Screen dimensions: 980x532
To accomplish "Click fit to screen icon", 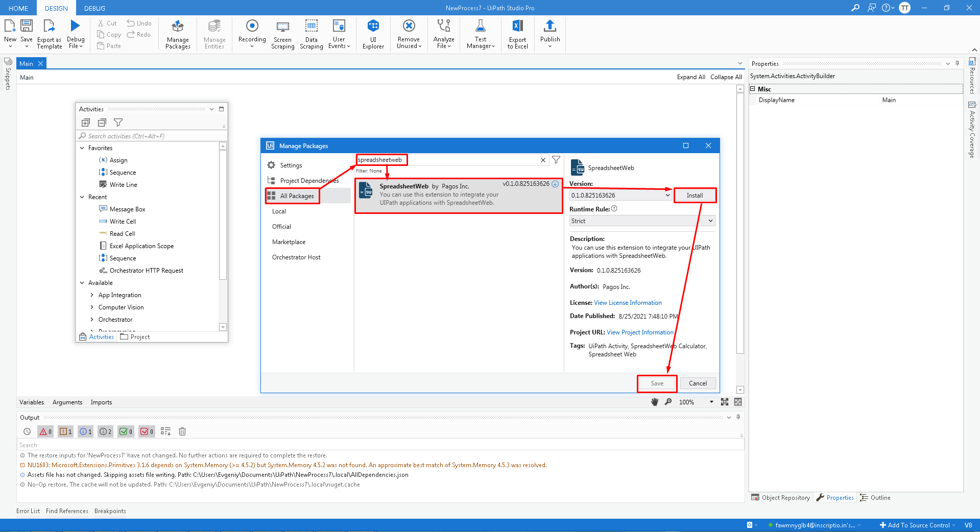I will tap(724, 402).
